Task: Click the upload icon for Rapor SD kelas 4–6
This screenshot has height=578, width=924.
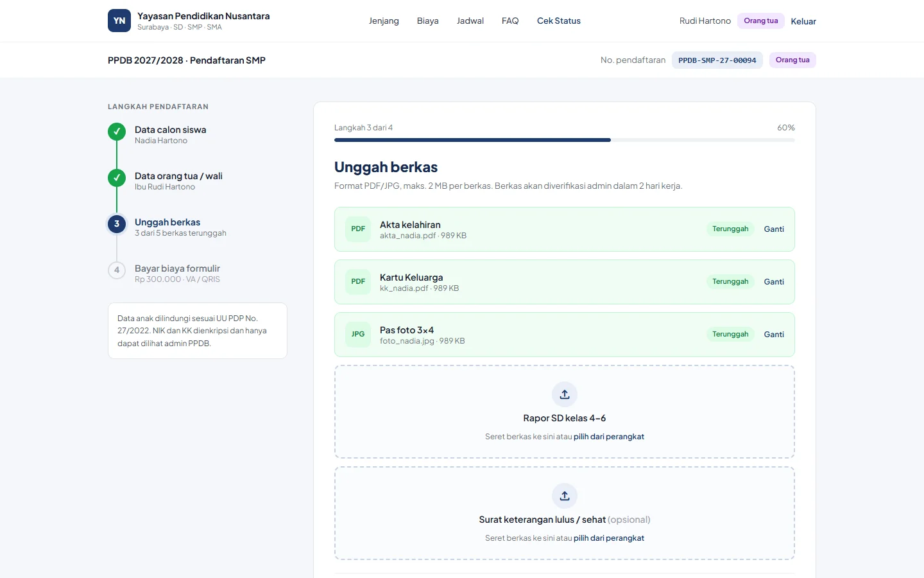Action: click(565, 394)
